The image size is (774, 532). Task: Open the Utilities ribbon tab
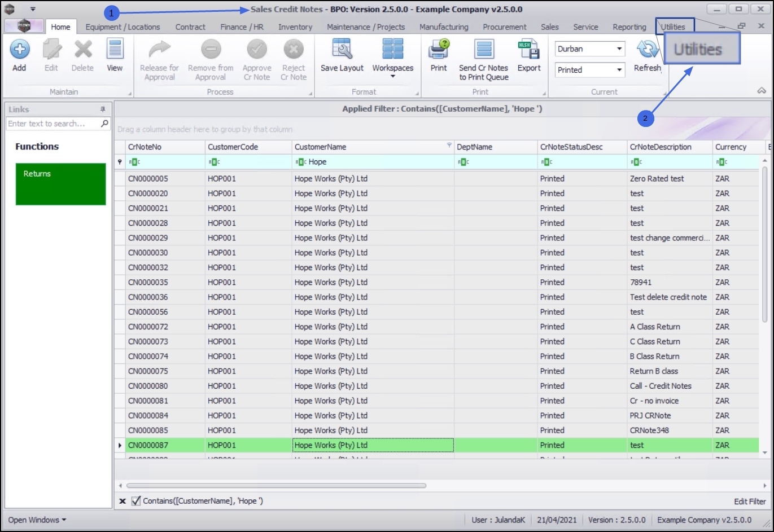pyautogui.click(x=673, y=27)
